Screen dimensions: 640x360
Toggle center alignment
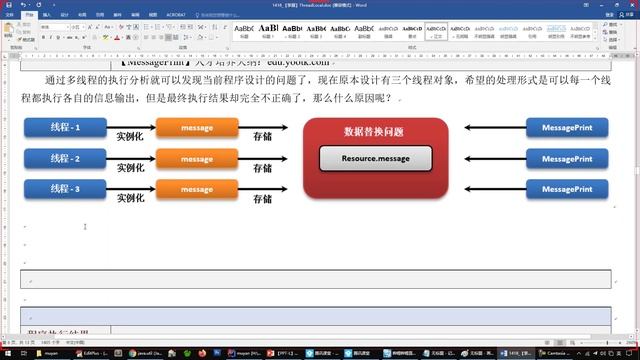point(153,38)
